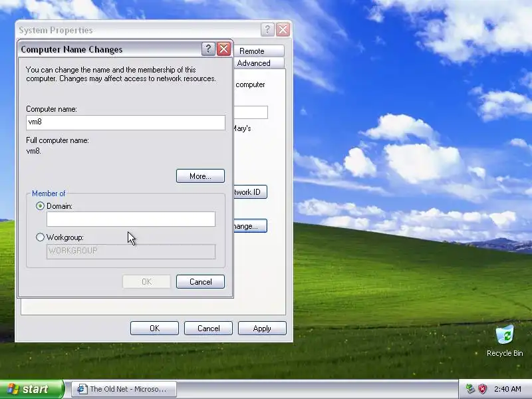
Task: Open The Old Net Internet Explorer taskbar item
Action: click(124, 389)
